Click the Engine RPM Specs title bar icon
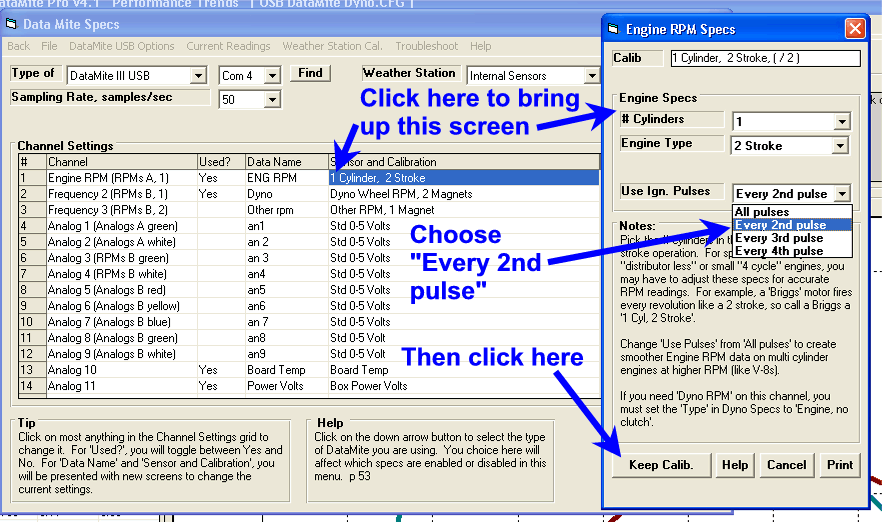 [x=614, y=29]
